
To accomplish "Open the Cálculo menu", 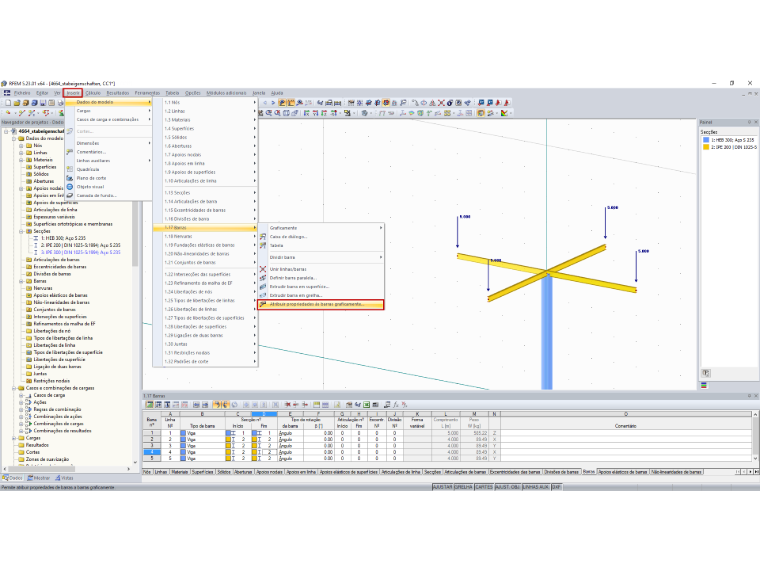I will 93,93.
